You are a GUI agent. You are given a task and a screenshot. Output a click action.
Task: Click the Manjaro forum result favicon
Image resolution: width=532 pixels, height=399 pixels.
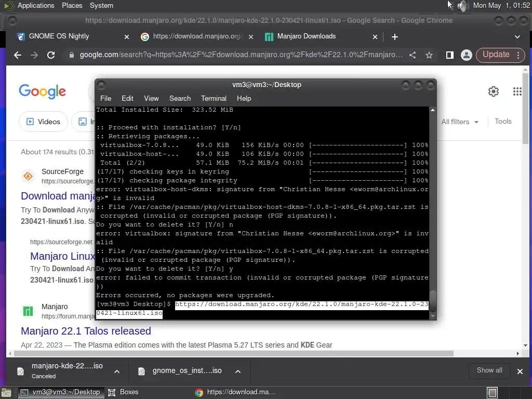tap(28, 311)
